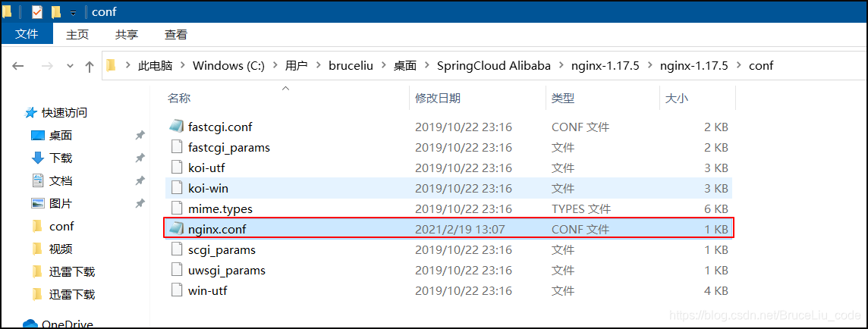Select the fastcgi.conf file icon
868x329 pixels.
pos(176,126)
